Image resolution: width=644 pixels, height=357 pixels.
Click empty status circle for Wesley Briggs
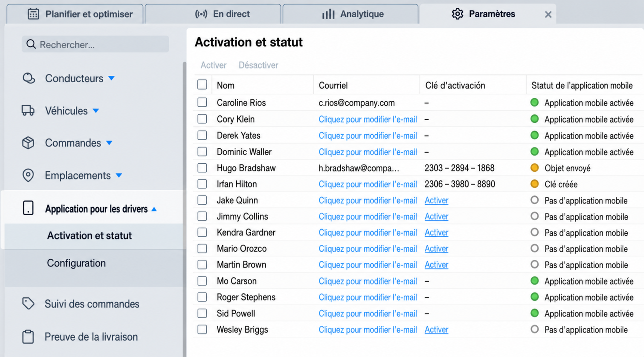[x=535, y=329]
